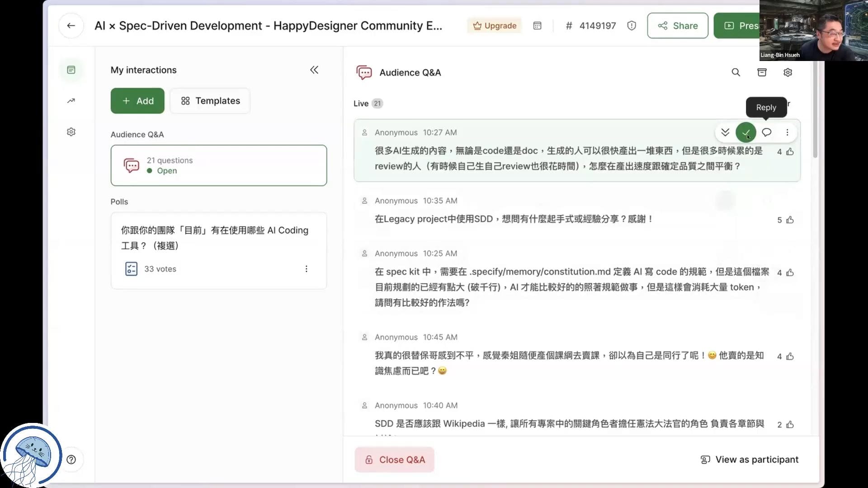This screenshot has height=488, width=868.
Task: Like the 10:45 AM anonymous question
Action: point(790,357)
